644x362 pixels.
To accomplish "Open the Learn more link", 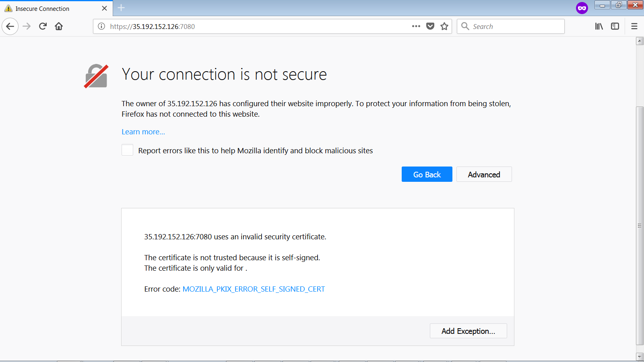I will coord(143,132).
